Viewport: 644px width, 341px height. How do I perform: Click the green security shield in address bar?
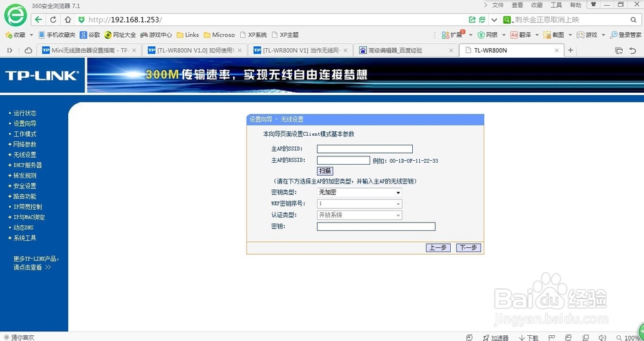pyautogui.click(x=81, y=20)
